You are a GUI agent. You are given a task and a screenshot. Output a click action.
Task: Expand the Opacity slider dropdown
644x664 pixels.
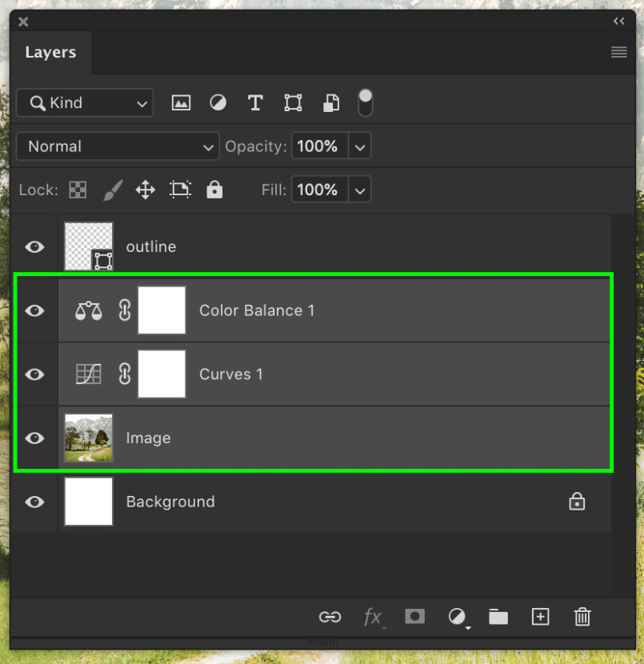point(359,146)
